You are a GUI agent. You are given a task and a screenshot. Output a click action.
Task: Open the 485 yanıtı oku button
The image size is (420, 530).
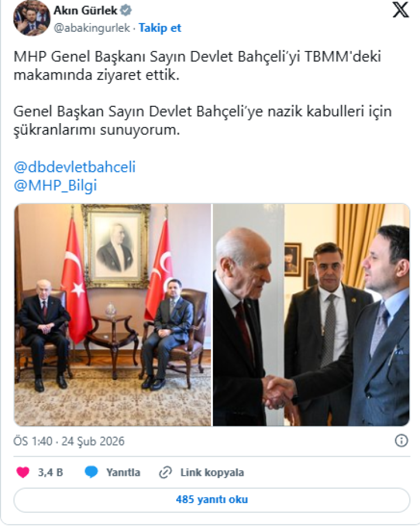coord(212,500)
